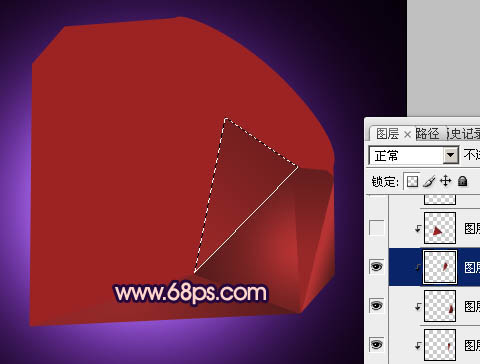Screen dimensions: 480x364
Task: Open the 正常 blend mode dropdown
Action: coord(450,155)
